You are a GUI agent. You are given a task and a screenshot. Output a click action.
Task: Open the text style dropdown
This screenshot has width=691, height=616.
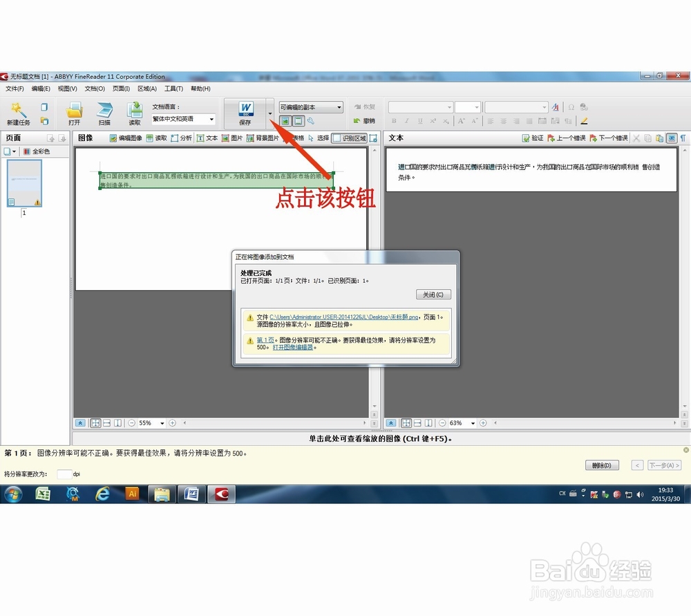tap(516, 107)
